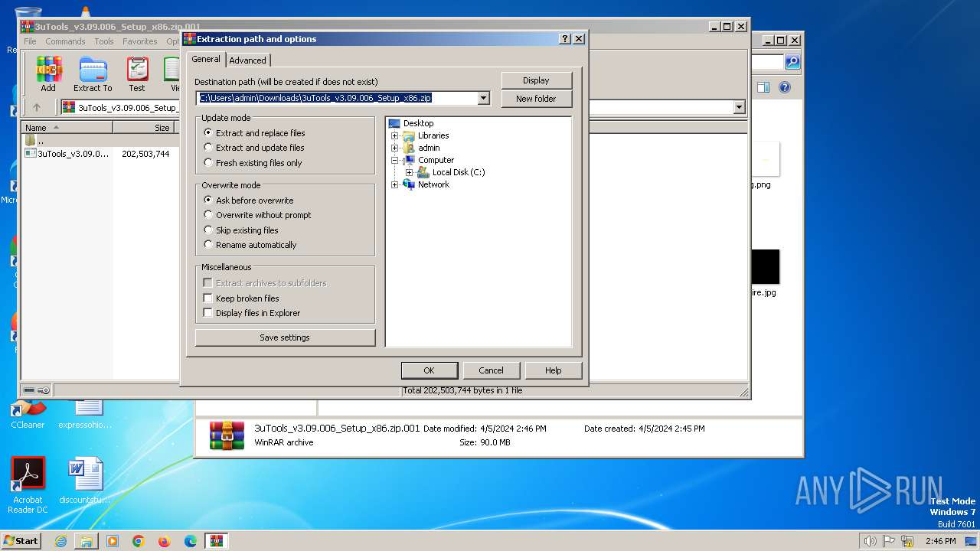
Task: Open Internet Explorer from taskbar
Action: 60,541
